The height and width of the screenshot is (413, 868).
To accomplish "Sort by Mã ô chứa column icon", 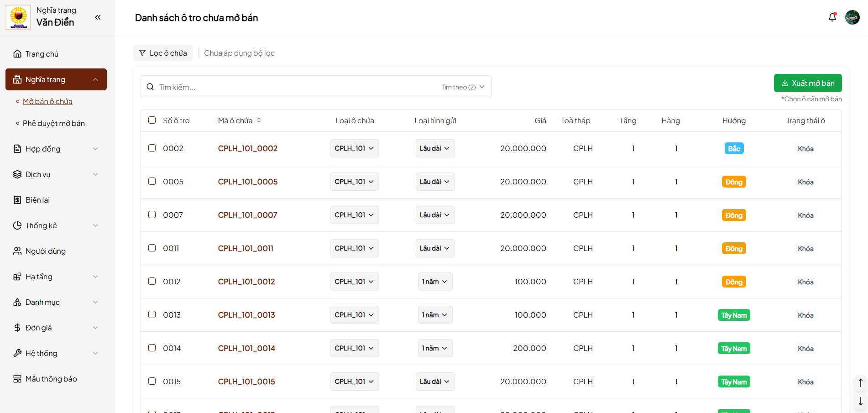I will click(259, 120).
